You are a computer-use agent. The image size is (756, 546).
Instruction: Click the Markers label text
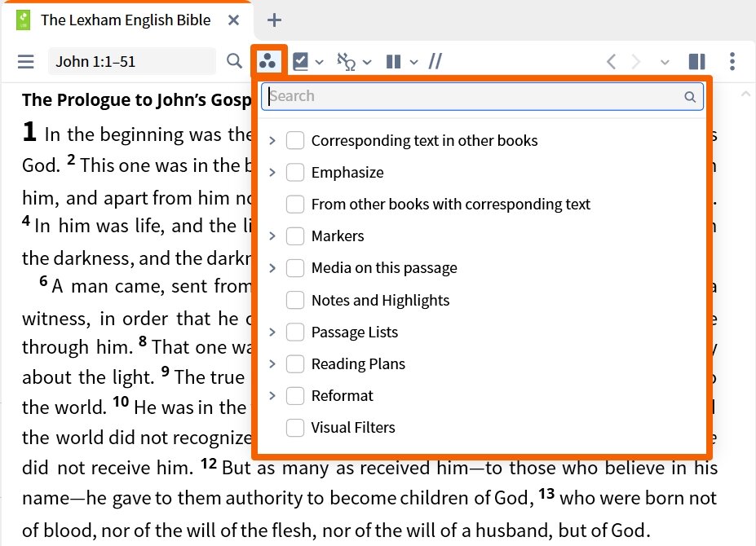tap(338, 236)
